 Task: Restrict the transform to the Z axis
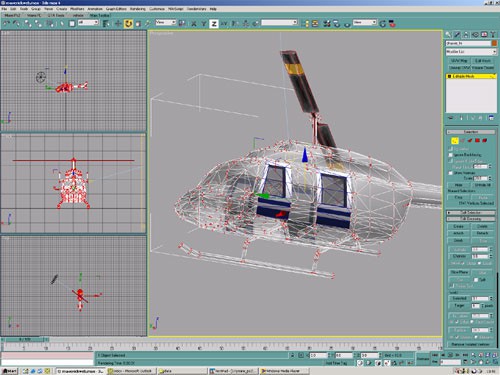pos(214,24)
